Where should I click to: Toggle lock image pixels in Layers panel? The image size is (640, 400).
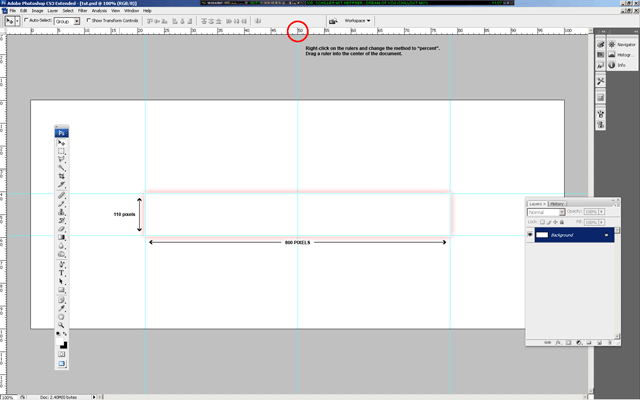[549, 222]
